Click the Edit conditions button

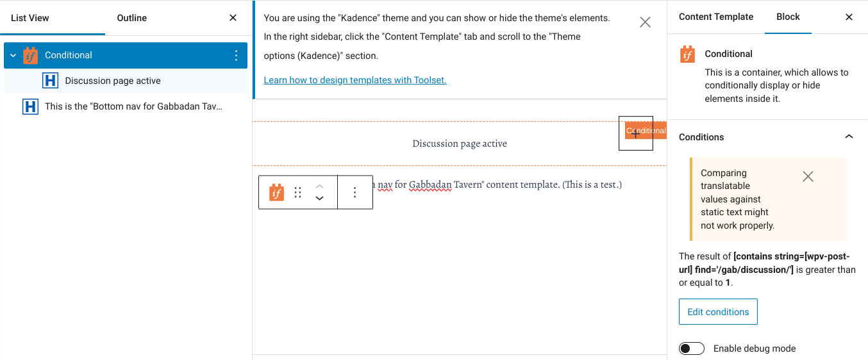[x=718, y=312]
